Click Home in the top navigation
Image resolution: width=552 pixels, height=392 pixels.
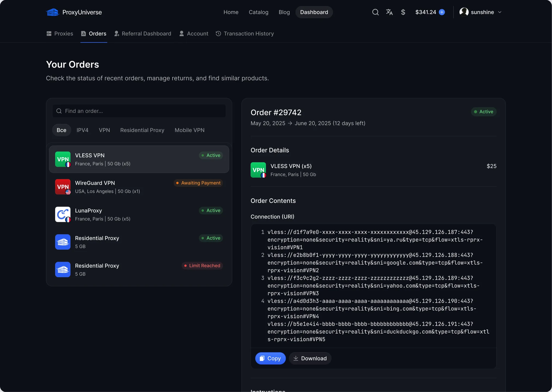(231, 12)
